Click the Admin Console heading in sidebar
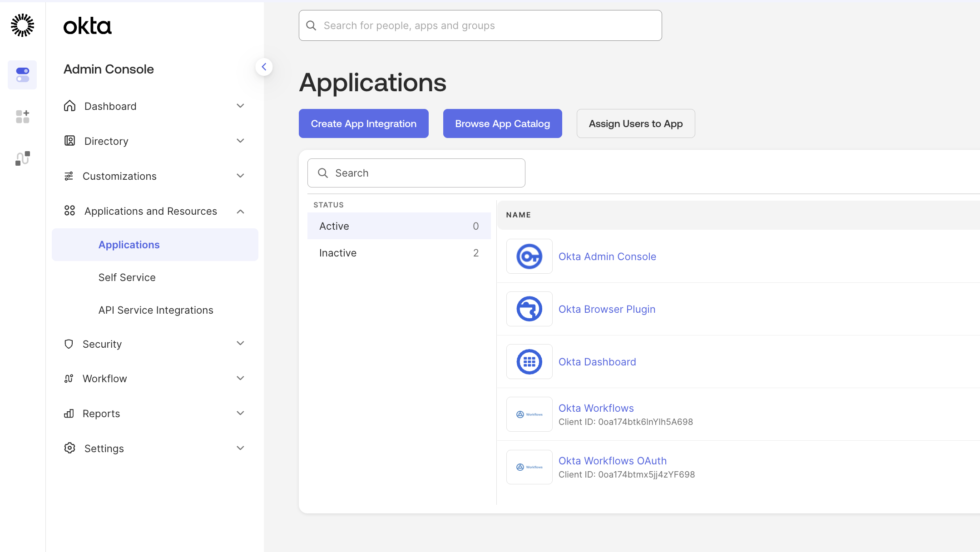The image size is (980, 552). click(x=109, y=69)
